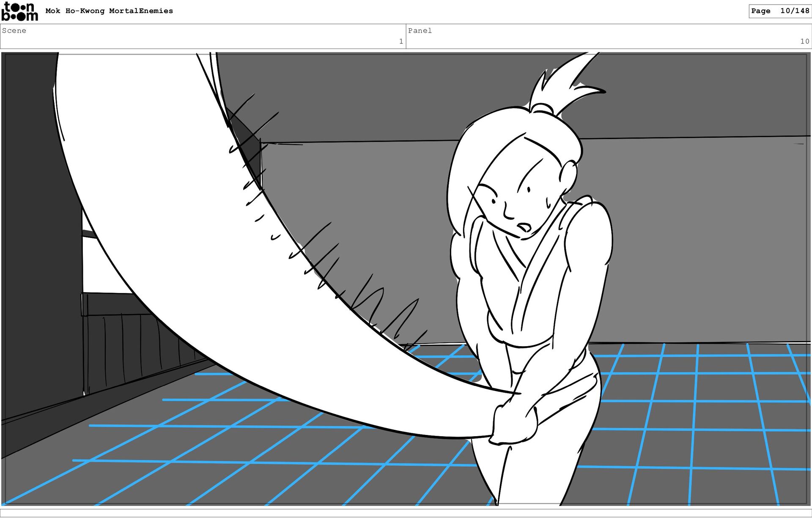Click the empty notes bar below panel
812x525 pixels.
(x=406, y=513)
